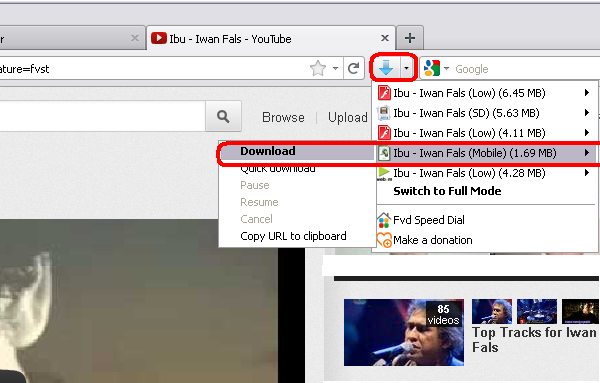This screenshot has width=600, height=383.
Task: Select Ibu - Iwan Fals (SD) (5.63 MB)
Action: click(485, 113)
